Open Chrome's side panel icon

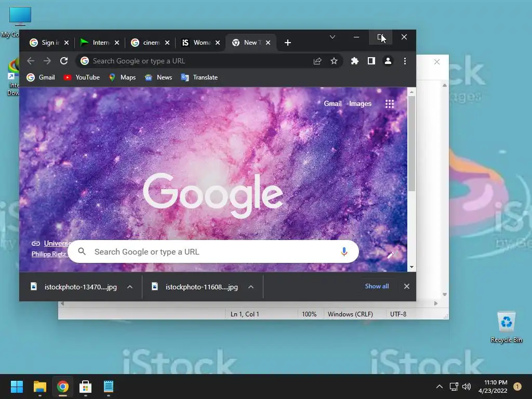tap(371, 61)
